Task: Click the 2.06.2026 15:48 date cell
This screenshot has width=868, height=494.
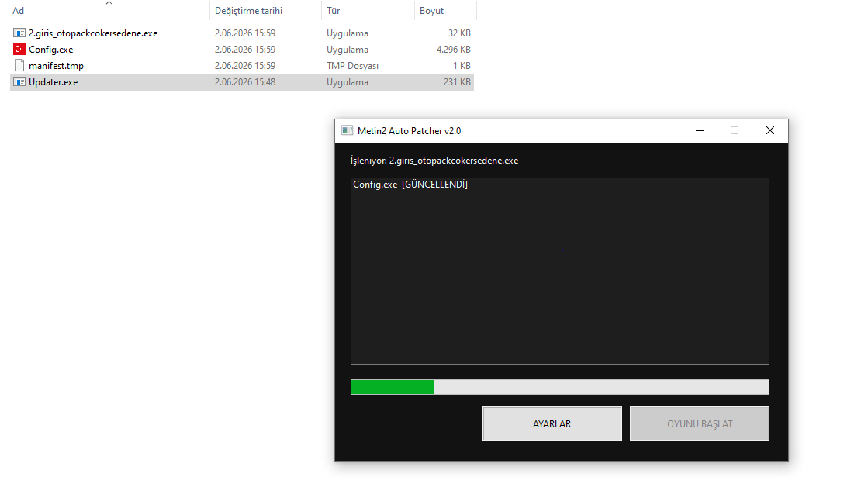Action: 245,82
